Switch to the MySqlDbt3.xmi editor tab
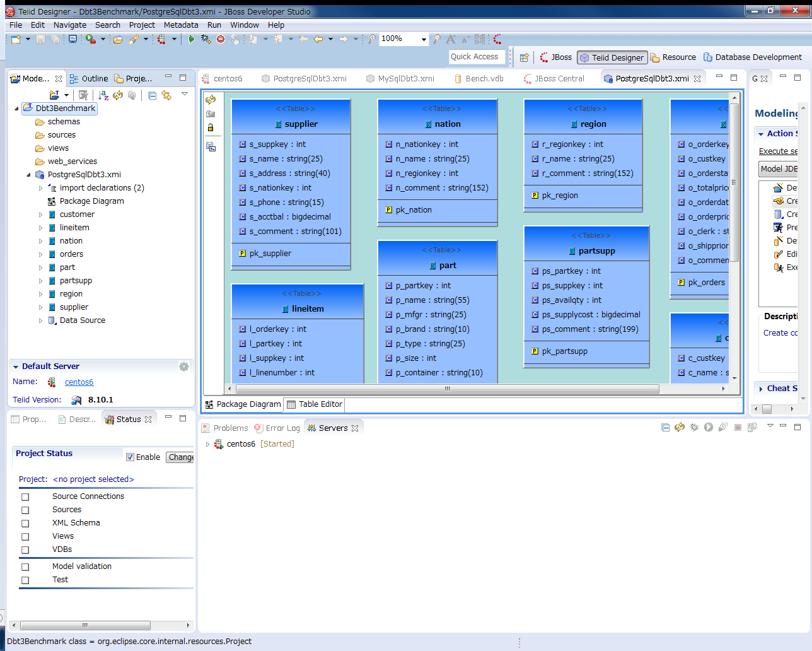 click(400, 79)
